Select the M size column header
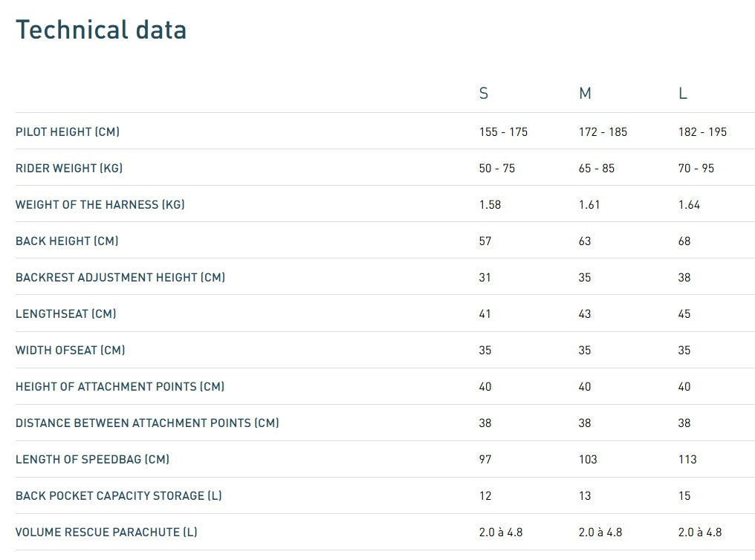Viewport: 755px width, 560px height. 585,94
